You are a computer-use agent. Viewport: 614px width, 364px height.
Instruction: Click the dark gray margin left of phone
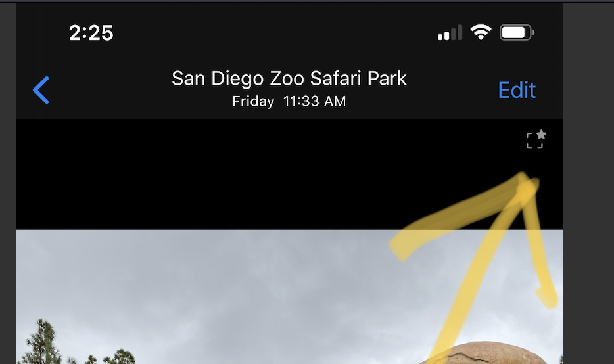[8, 183]
